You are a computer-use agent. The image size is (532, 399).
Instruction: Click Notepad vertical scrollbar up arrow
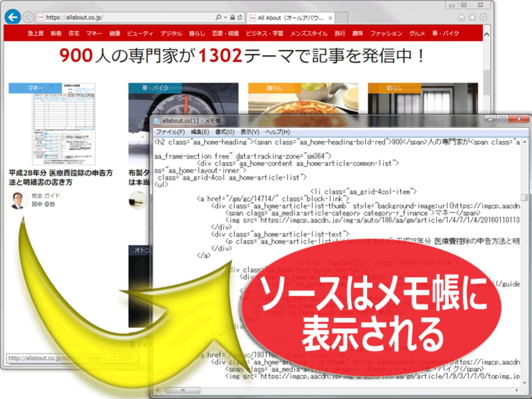click(524, 141)
